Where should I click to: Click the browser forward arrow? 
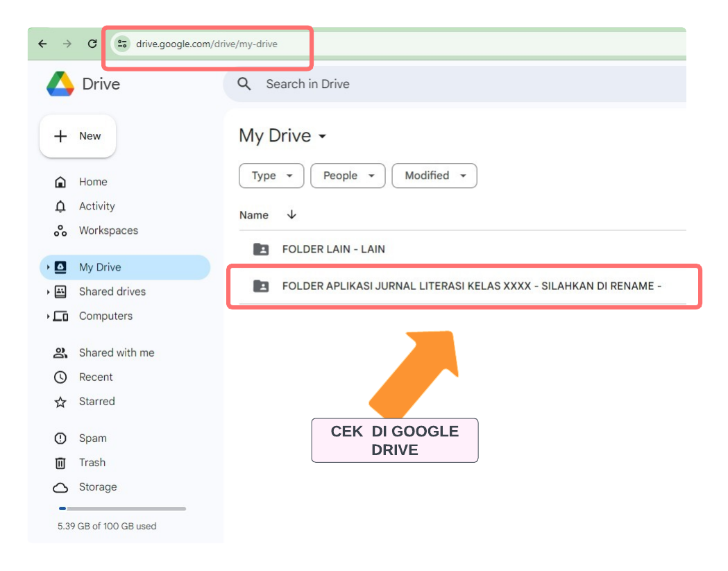pyautogui.click(x=67, y=44)
